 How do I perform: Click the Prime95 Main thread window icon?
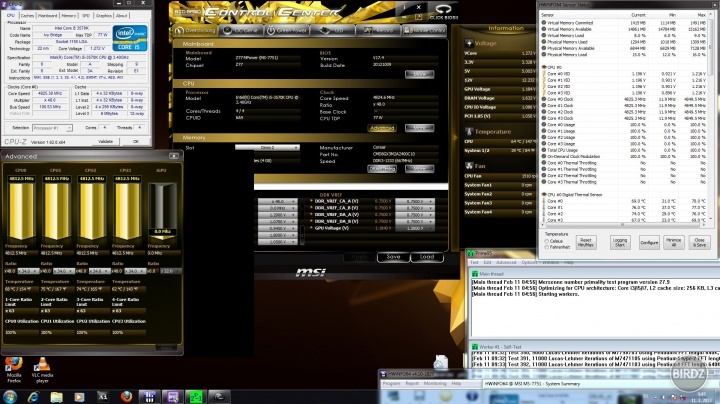pyautogui.click(x=475, y=274)
